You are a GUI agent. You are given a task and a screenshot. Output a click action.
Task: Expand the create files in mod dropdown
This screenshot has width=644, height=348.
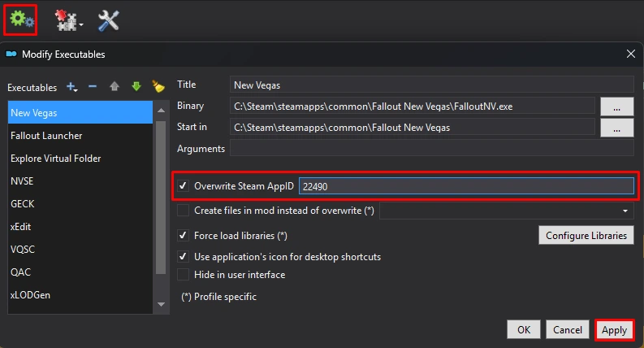625,211
